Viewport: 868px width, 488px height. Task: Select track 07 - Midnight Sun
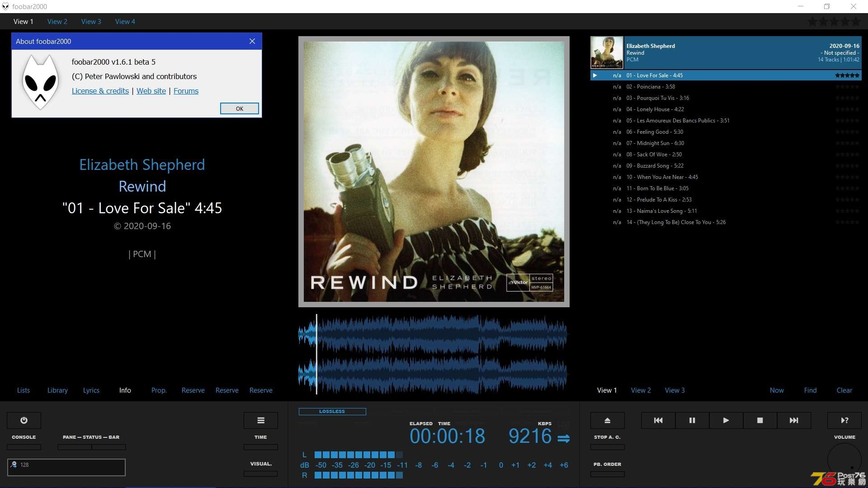coord(726,143)
